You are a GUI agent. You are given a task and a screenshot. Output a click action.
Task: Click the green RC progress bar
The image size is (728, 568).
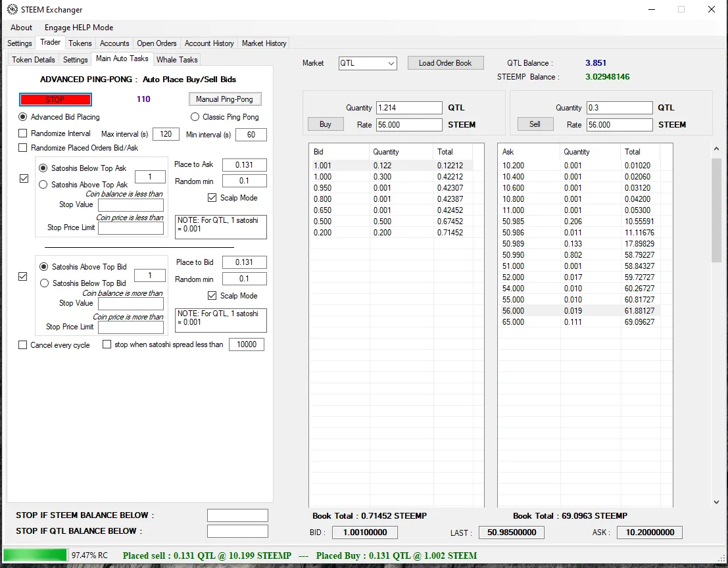click(36, 555)
